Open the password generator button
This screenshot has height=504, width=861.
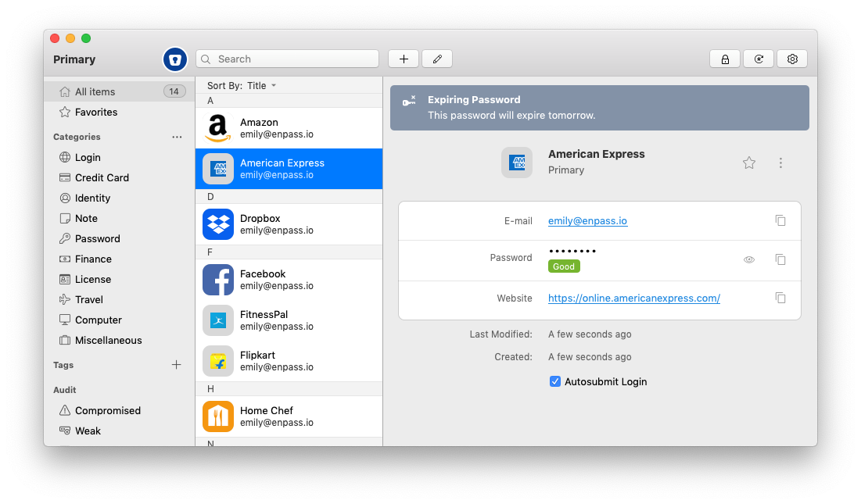coord(759,59)
